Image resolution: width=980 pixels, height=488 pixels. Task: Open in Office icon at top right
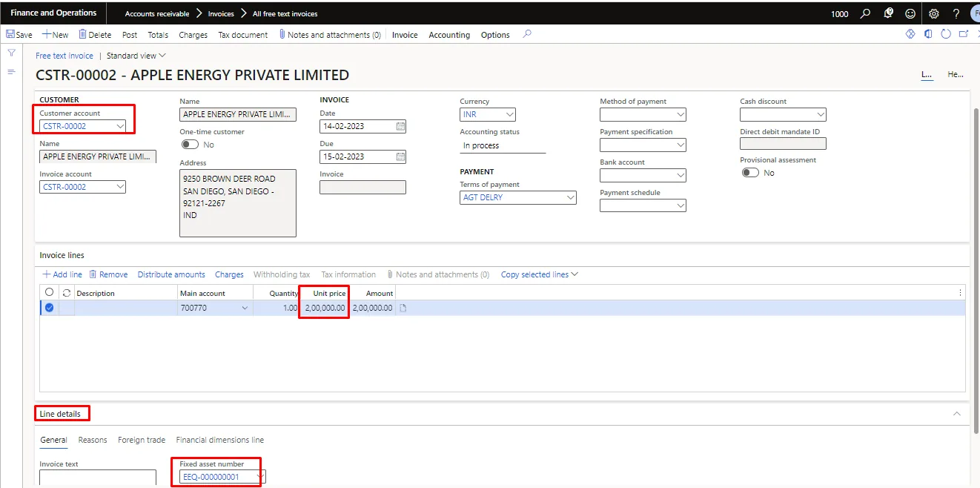928,34
